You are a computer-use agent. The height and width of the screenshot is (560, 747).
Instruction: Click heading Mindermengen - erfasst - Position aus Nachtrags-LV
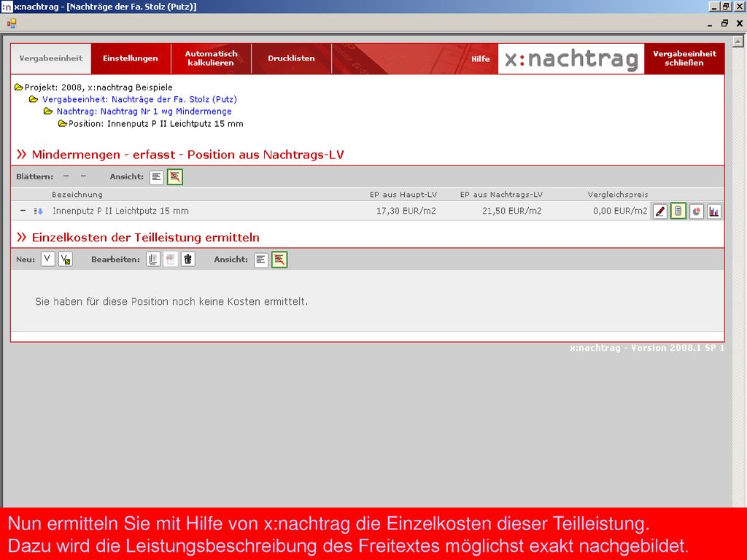pos(187,155)
